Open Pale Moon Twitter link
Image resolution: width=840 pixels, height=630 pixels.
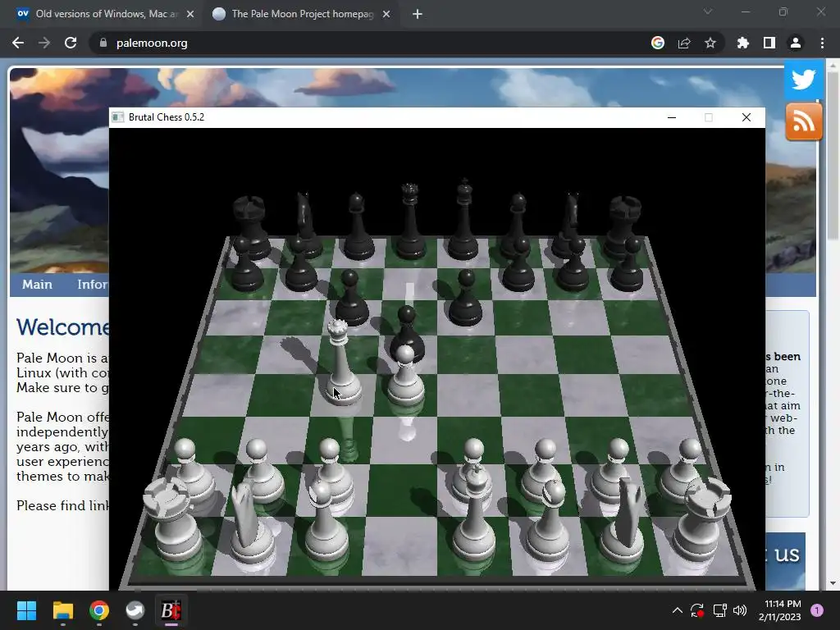[804, 80]
